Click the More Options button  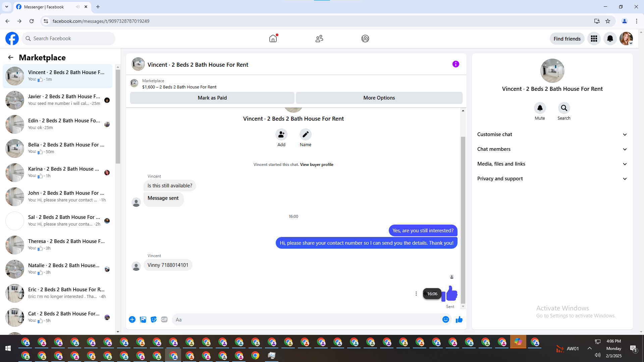point(379,98)
